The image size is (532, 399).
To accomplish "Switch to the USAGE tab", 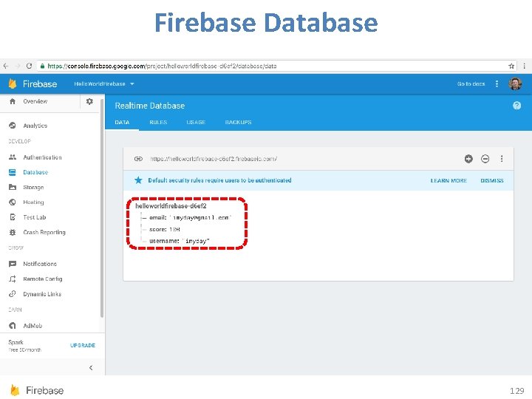I will tap(196, 122).
